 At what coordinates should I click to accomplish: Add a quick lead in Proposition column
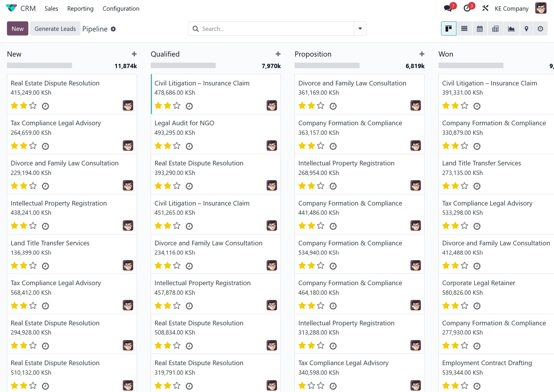[422, 54]
